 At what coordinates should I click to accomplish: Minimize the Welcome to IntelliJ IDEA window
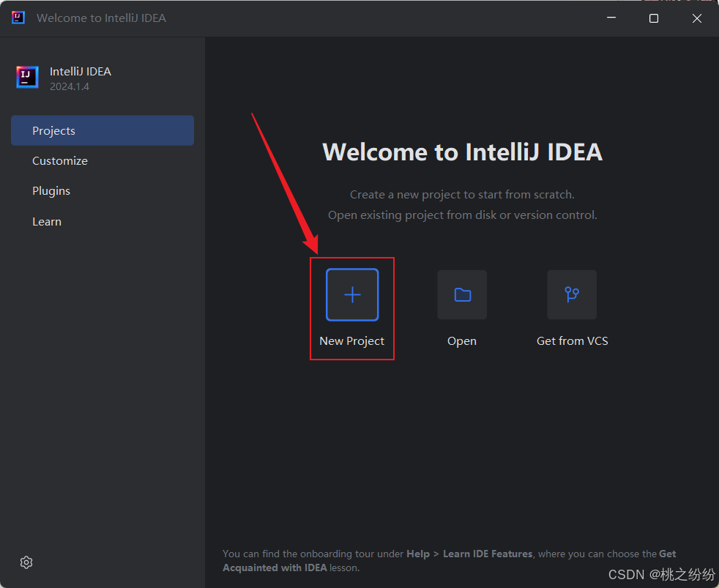click(611, 18)
